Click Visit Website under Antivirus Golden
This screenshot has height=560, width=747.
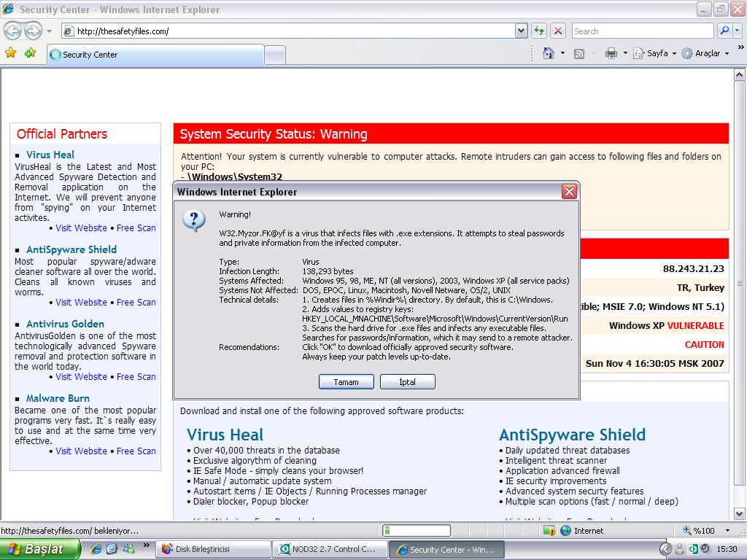click(82, 377)
